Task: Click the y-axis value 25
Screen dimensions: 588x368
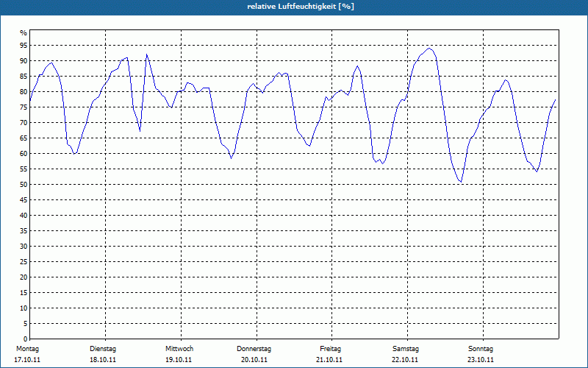Action: (24, 262)
